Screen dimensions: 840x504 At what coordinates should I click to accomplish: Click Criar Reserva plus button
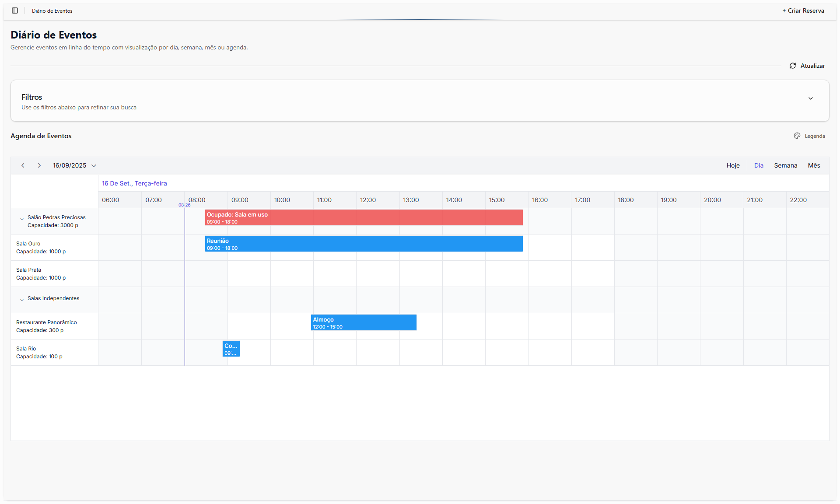pyautogui.click(x=803, y=10)
